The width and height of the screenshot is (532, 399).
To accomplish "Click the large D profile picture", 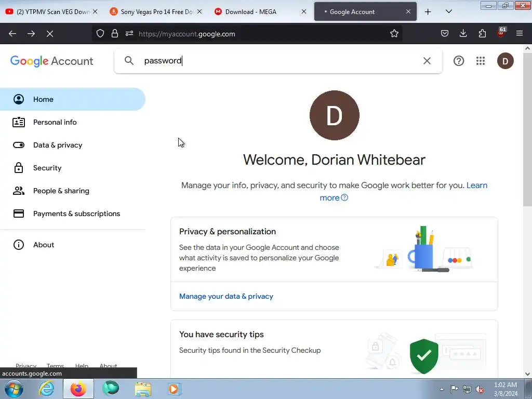I will tap(334, 115).
